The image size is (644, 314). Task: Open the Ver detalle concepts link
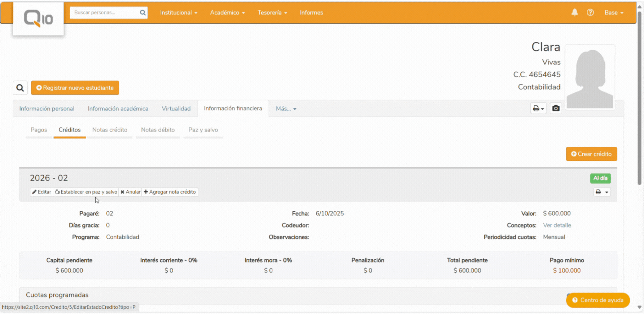pyautogui.click(x=557, y=225)
